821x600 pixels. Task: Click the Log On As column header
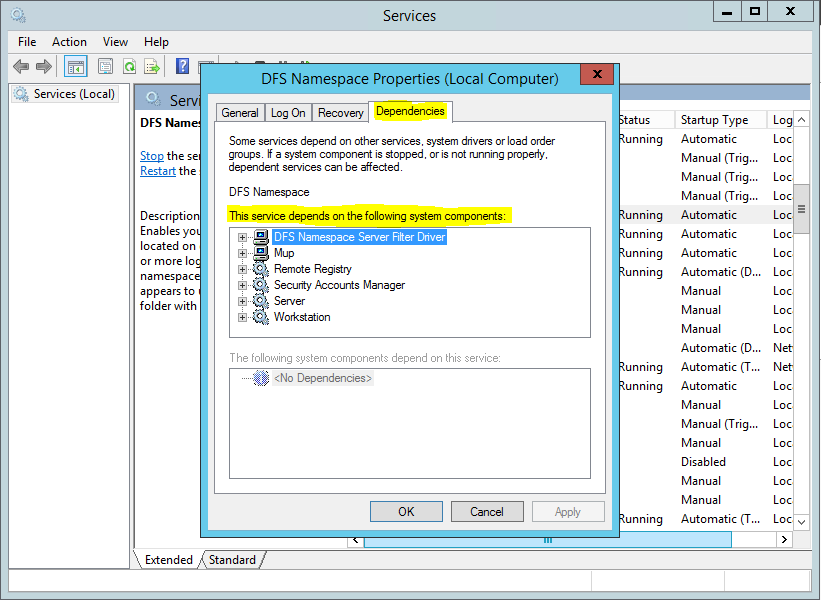coord(782,120)
